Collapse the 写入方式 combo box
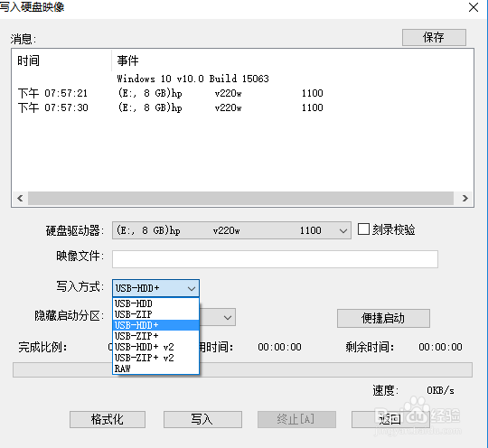488x448 pixels. [155, 288]
